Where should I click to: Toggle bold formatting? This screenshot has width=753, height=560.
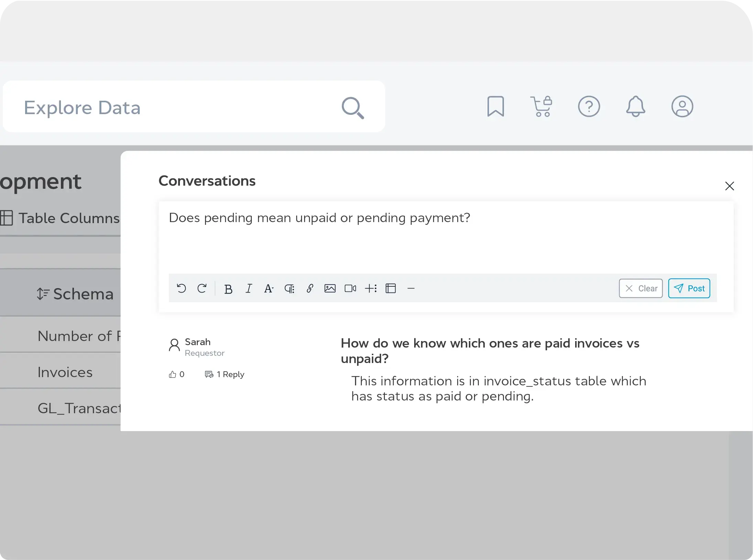point(228,289)
